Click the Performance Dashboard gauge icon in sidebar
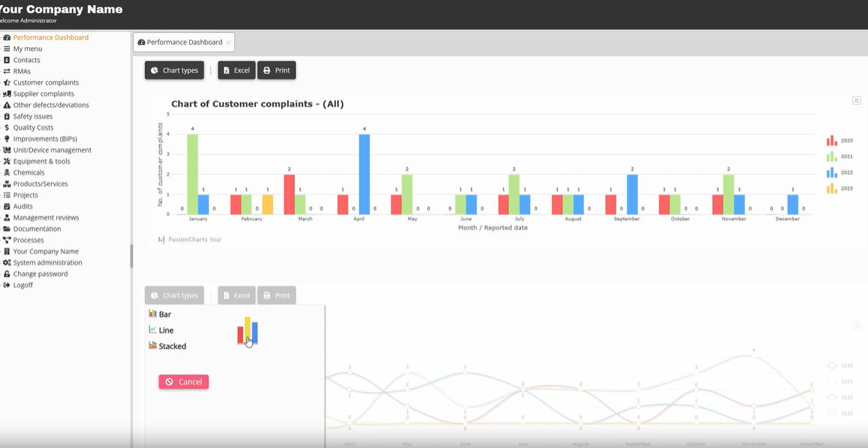868x448 pixels. pos(7,38)
